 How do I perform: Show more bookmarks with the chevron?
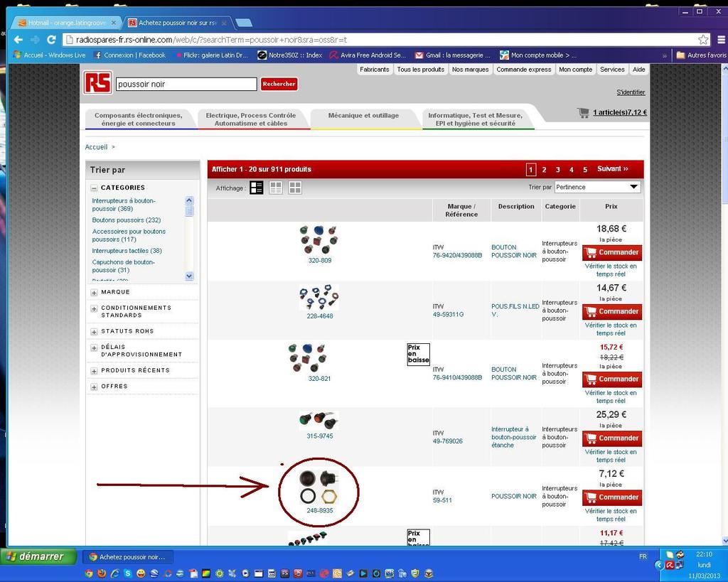tap(665, 55)
